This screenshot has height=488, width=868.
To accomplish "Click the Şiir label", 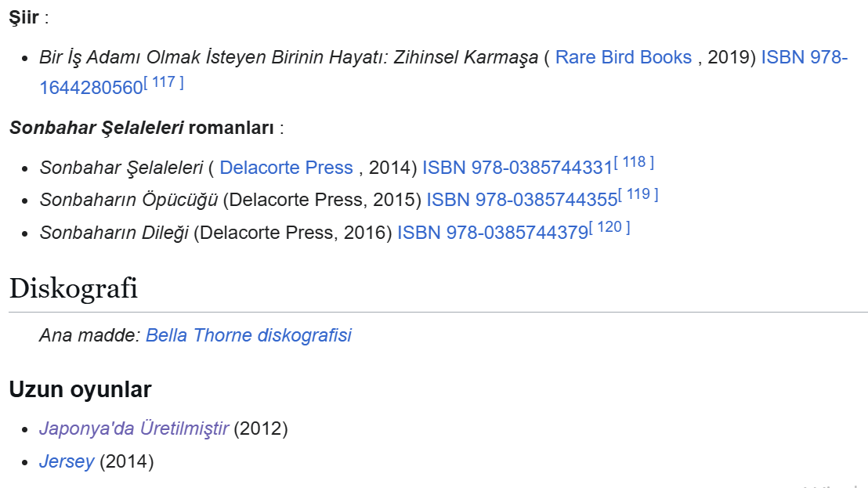I will pyautogui.click(x=24, y=18).
